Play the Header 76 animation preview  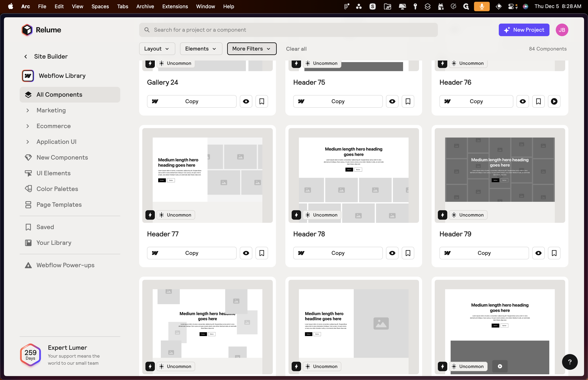(554, 101)
